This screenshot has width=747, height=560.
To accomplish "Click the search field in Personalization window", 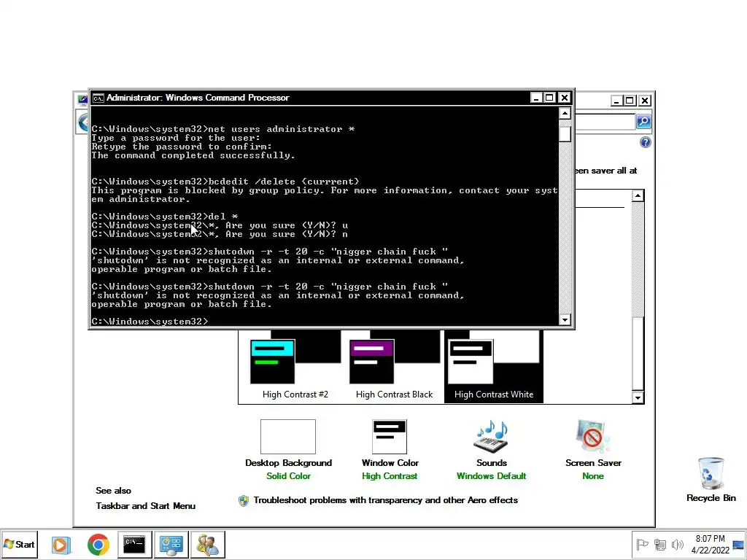I will [605, 122].
